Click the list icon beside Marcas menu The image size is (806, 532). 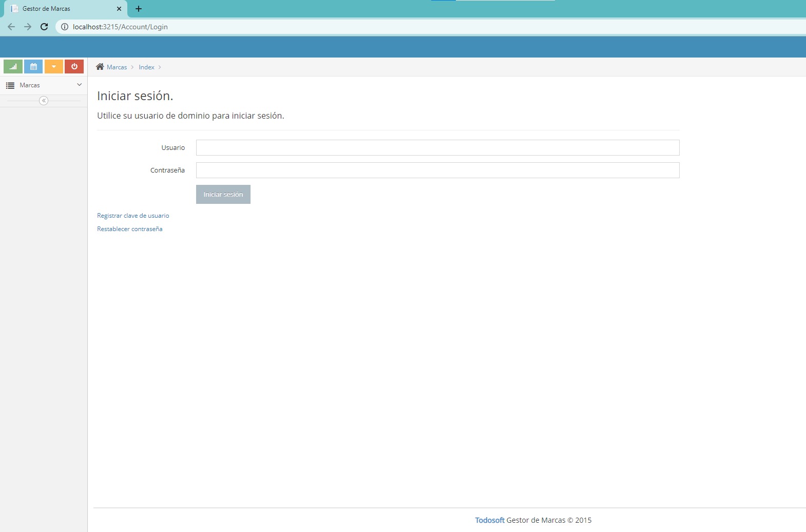click(10, 85)
